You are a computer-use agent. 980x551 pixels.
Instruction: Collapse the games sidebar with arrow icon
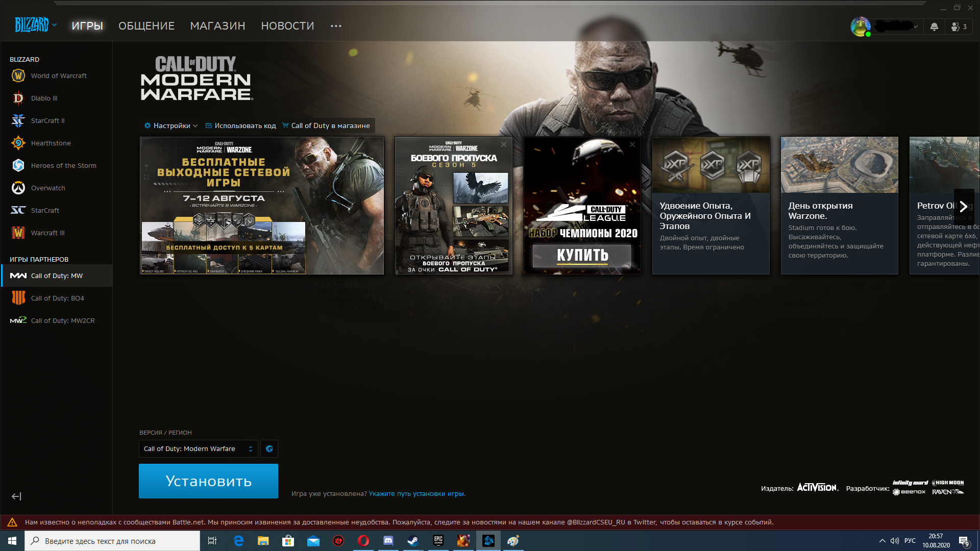click(x=16, y=496)
